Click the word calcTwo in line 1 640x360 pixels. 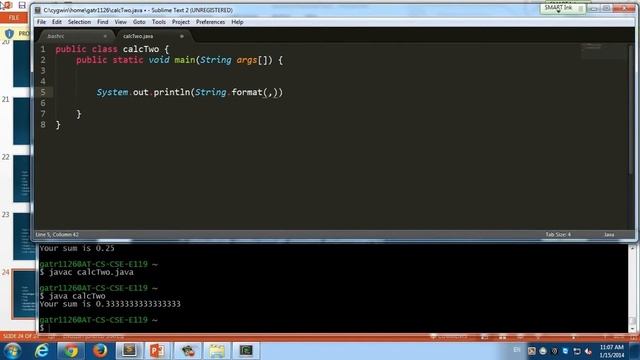(x=141, y=49)
